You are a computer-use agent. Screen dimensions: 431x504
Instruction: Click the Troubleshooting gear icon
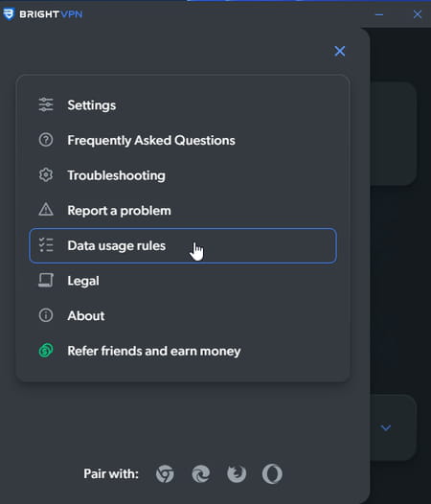pyautogui.click(x=46, y=174)
